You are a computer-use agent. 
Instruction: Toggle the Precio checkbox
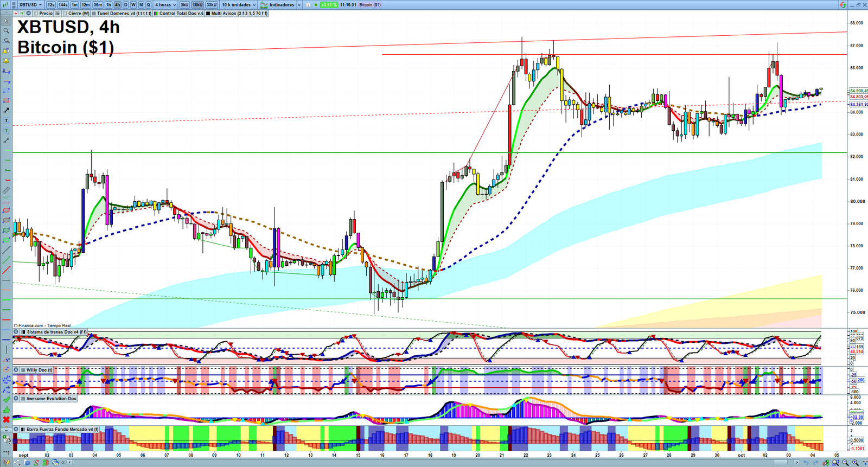(35, 14)
